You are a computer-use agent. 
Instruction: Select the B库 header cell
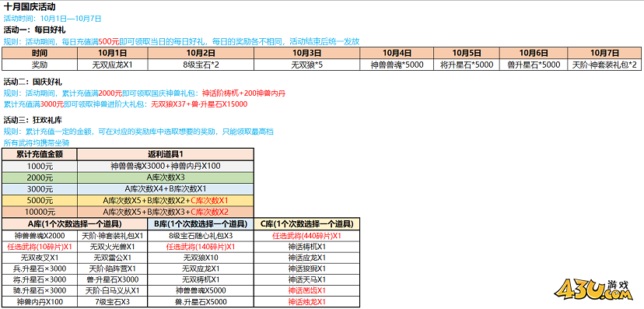pos(201,224)
